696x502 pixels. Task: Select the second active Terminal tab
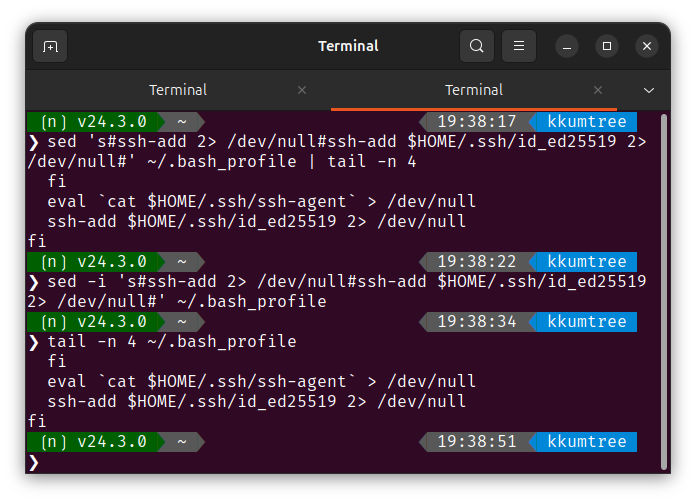(474, 90)
